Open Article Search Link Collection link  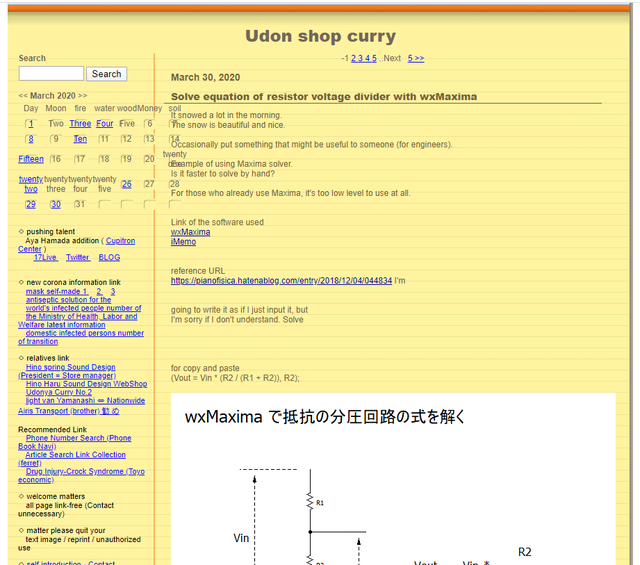coord(76,454)
